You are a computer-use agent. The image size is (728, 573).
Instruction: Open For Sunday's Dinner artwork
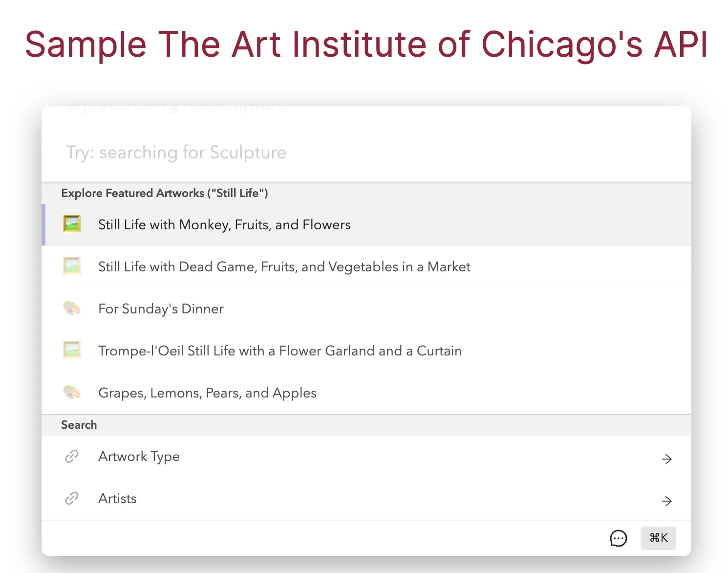[366, 309]
